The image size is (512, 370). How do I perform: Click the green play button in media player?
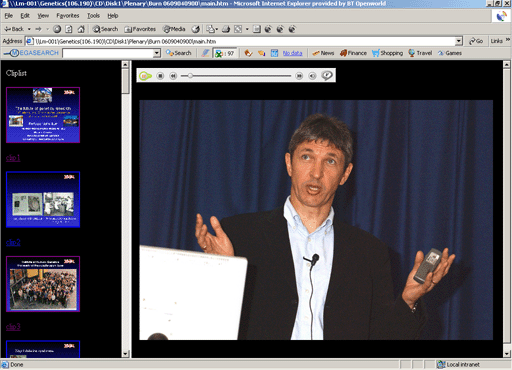145,76
